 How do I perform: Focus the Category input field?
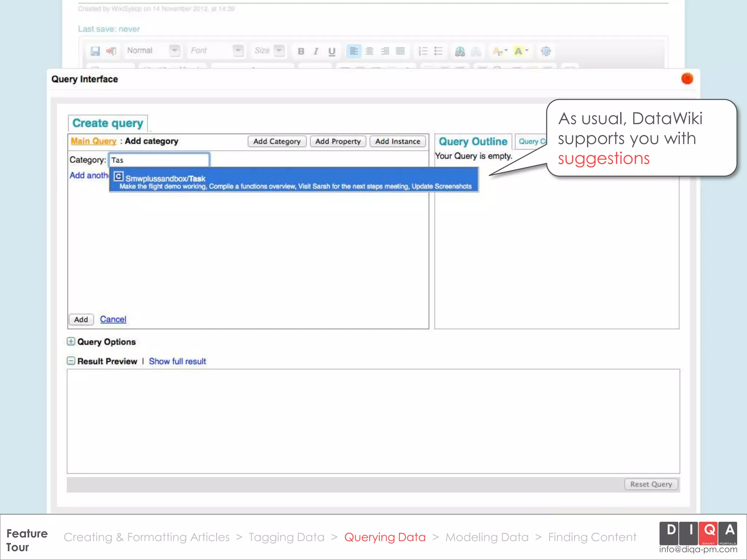click(159, 160)
